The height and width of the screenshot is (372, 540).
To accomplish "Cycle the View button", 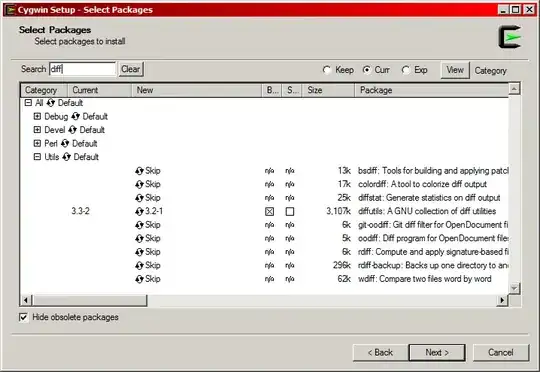I will pyautogui.click(x=455, y=70).
